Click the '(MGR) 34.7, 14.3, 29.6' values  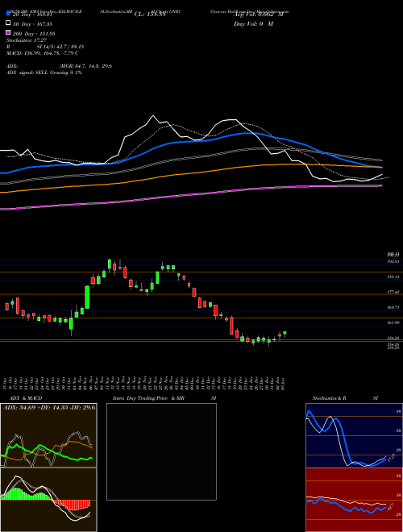85,66
